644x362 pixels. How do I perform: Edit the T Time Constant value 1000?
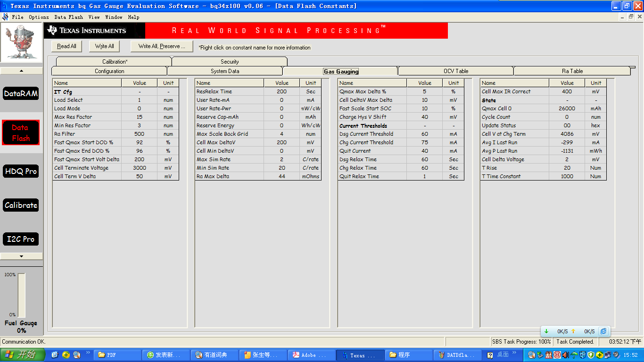click(x=567, y=176)
